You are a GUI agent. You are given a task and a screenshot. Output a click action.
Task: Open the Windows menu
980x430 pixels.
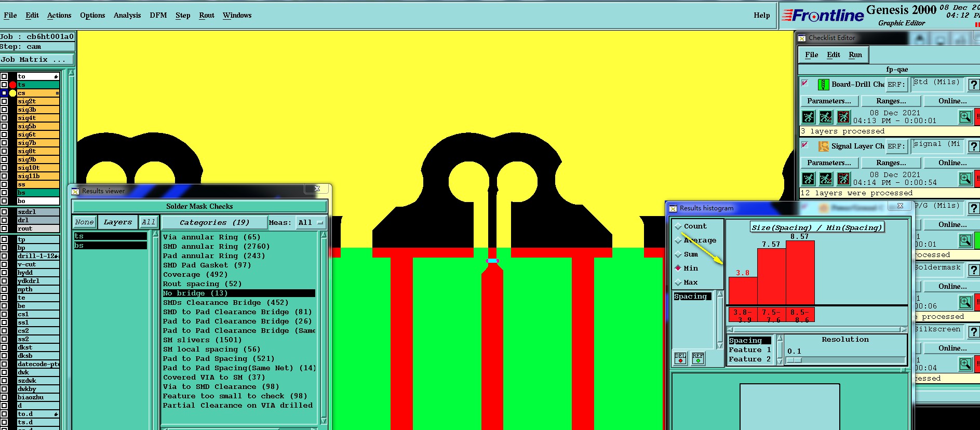click(x=237, y=16)
